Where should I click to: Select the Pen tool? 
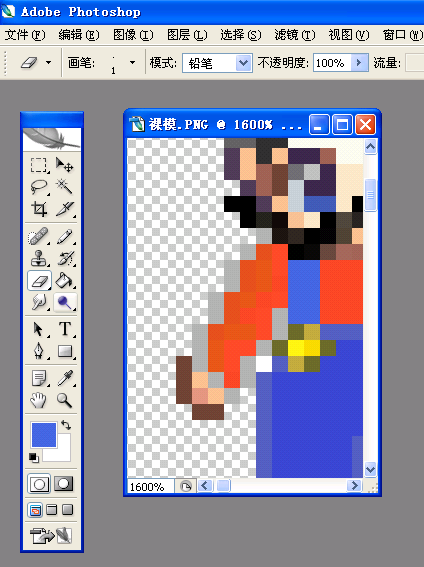coord(39,351)
